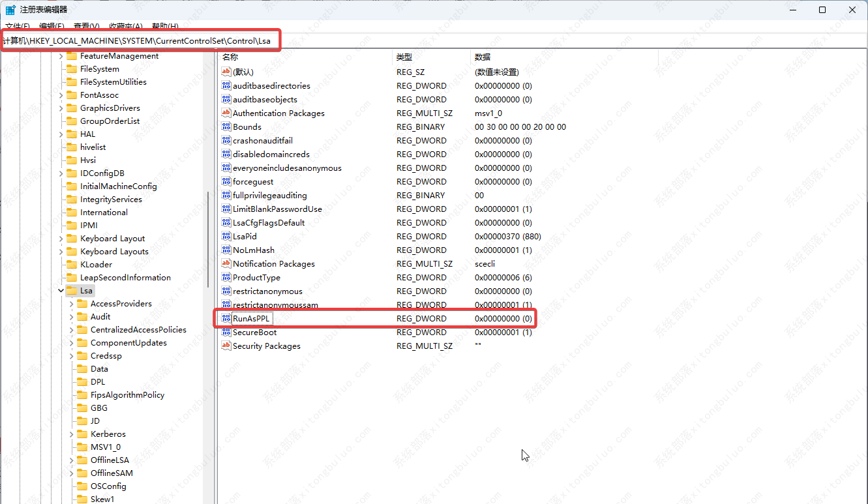Expand the AccessProviders subkey
The image size is (868, 504).
click(x=71, y=304)
